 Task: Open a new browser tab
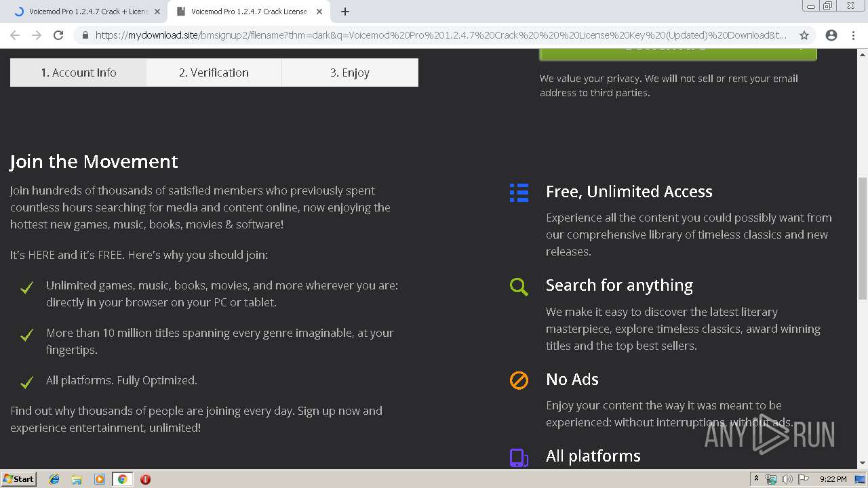(x=344, y=12)
